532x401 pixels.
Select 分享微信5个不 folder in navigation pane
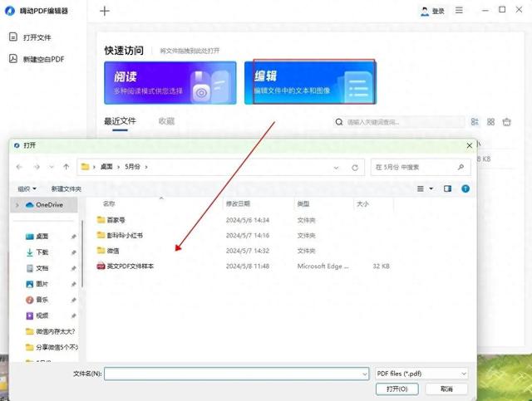(x=52, y=347)
